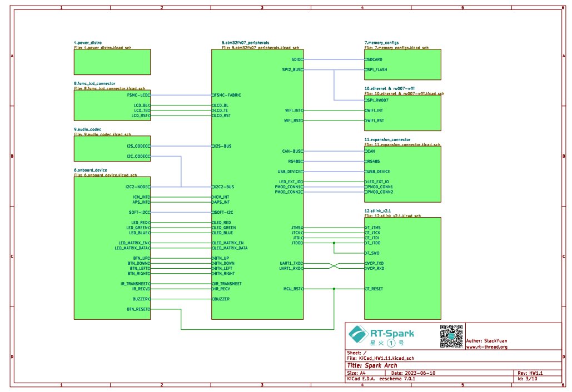The width and height of the screenshot is (572, 392).
Task: Click the RT-Spark logo
Action: click(x=381, y=336)
